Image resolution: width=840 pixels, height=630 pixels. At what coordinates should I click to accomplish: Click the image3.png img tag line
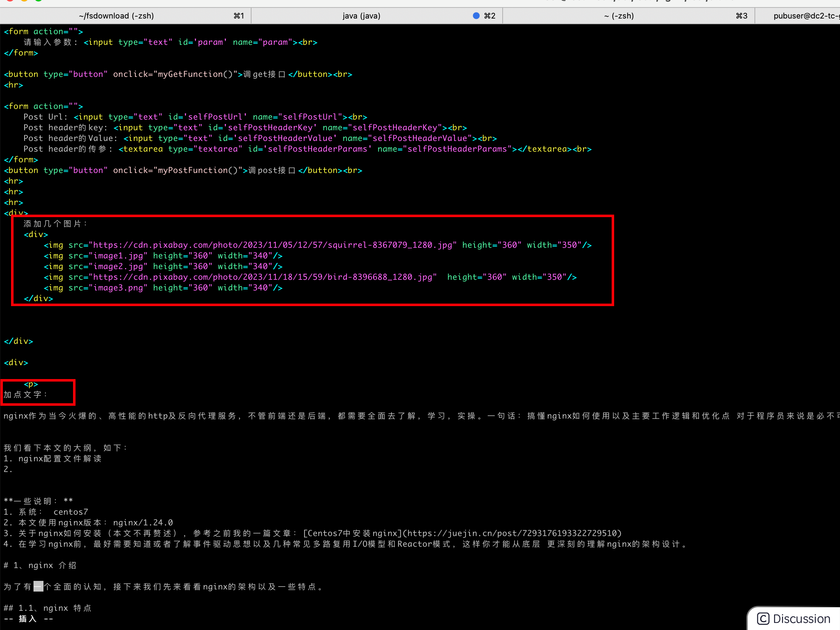(162, 288)
